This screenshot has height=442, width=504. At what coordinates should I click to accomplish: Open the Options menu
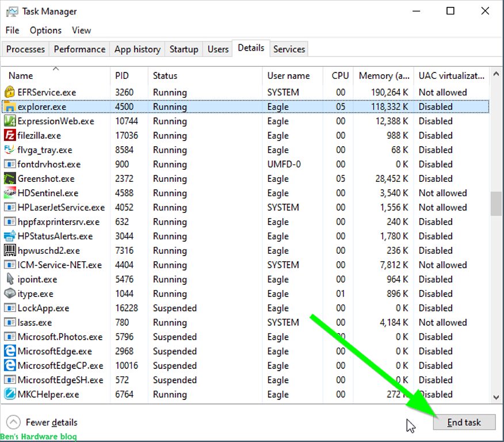pos(45,31)
